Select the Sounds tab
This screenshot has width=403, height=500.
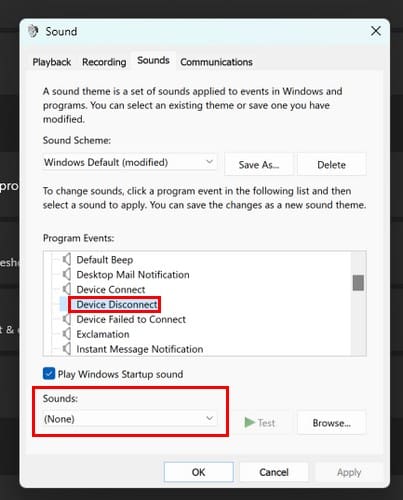click(x=153, y=61)
